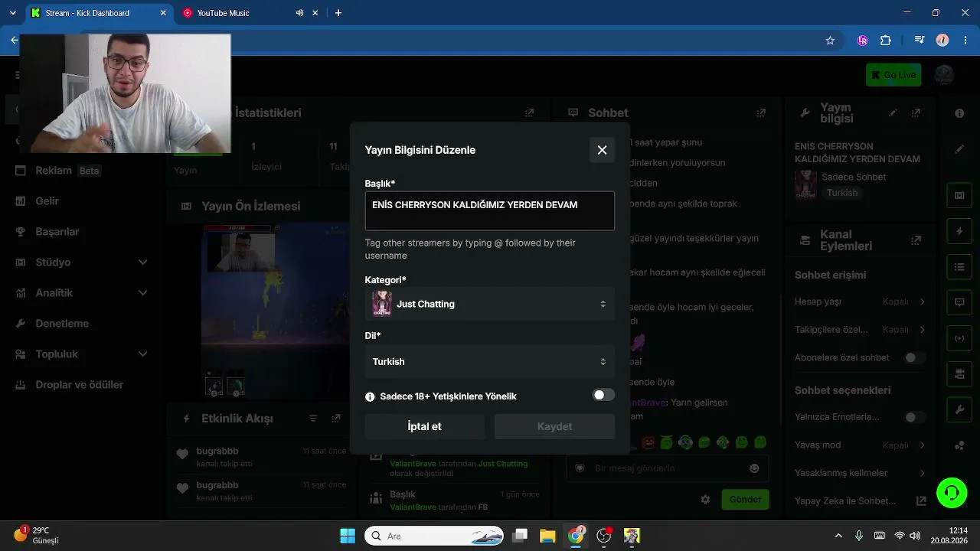The width and height of the screenshot is (980, 551).
Task: Open Yapay Zeka ile Sohbet external link
Action: click(x=922, y=501)
